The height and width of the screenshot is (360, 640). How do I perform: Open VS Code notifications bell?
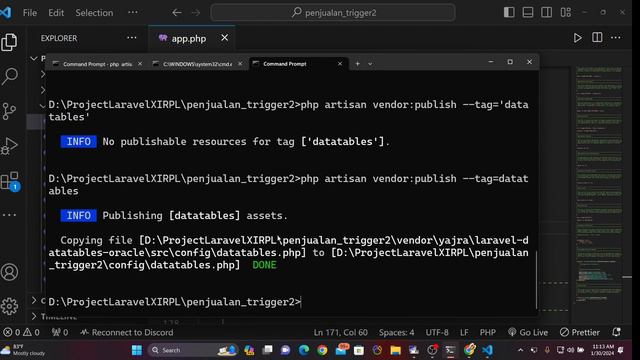pyautogui.click(x=616, y=332)
